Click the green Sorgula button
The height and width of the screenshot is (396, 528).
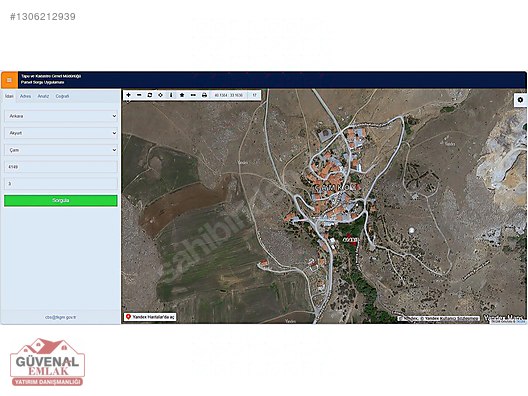(x=61, y=201)
